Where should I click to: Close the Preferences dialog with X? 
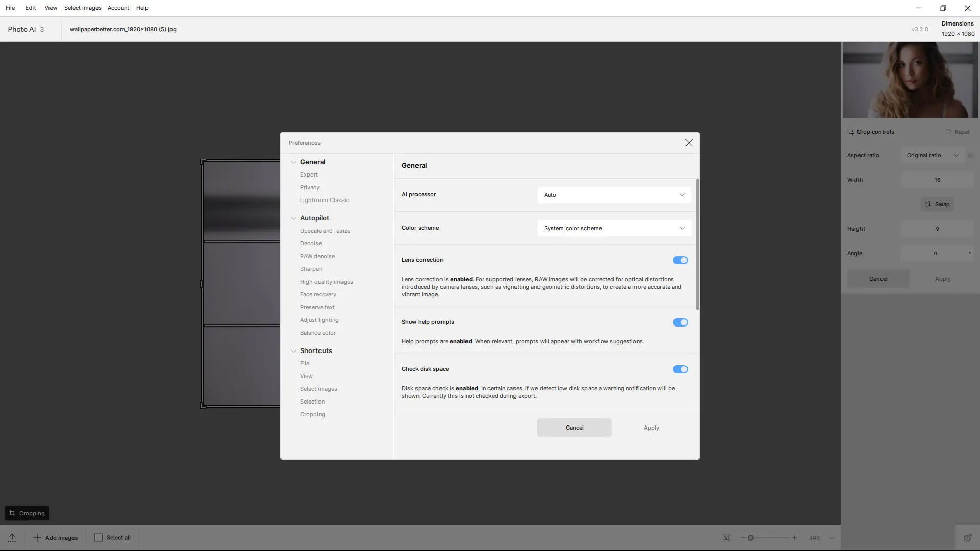coord(689,143)
